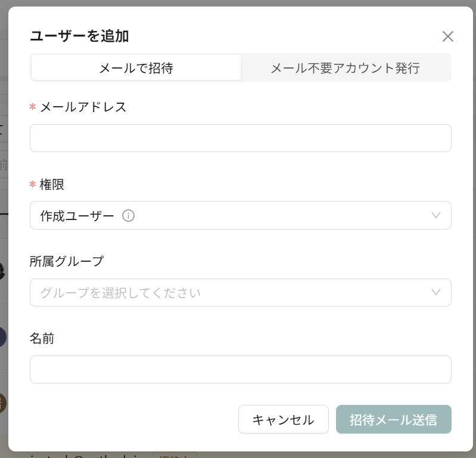Close the ユーザーを追加 dialog with X
Screen dimensions: 476x458
[x=448, y=36]
